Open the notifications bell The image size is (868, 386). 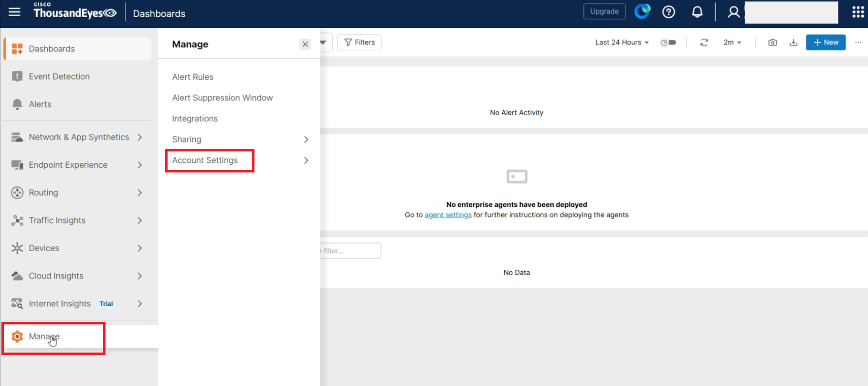coord(697,12)
